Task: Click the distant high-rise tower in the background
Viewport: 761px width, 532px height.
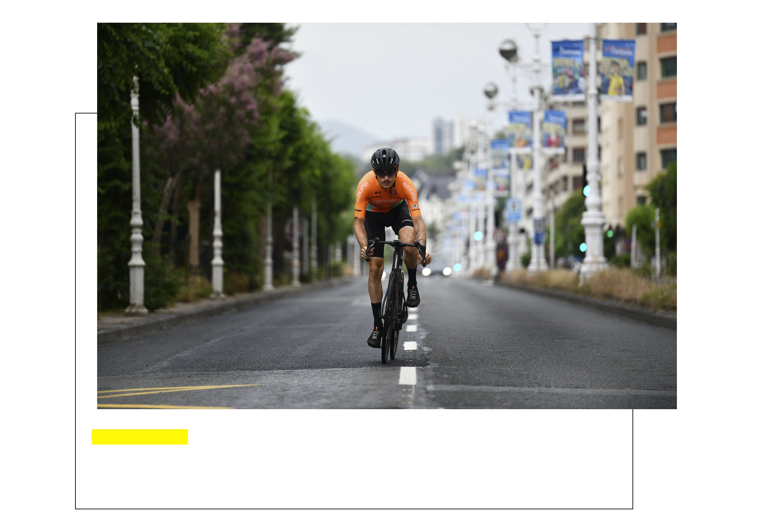Action: 442,135
